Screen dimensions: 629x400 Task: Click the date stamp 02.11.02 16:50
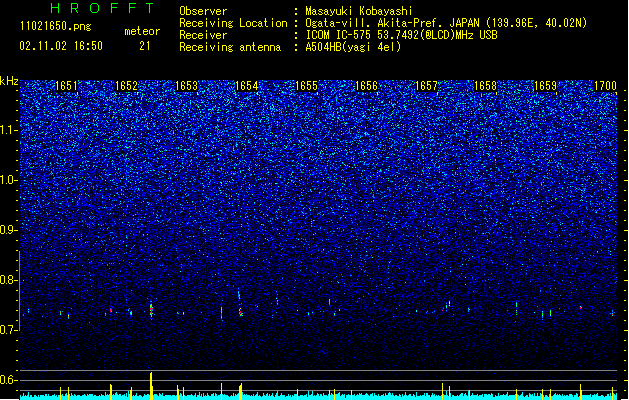pyautogui.click(x=61, y=46)
